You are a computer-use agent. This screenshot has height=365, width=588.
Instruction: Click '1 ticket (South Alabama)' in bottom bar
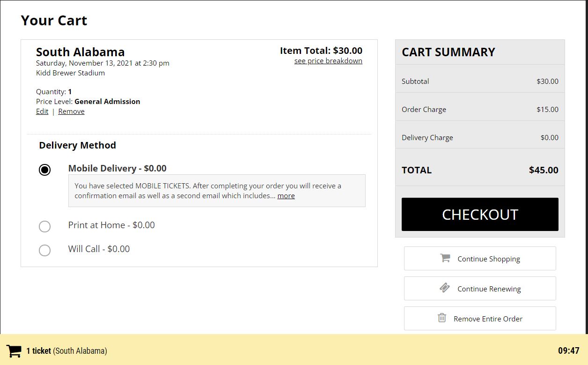click(x=66, y=351)
